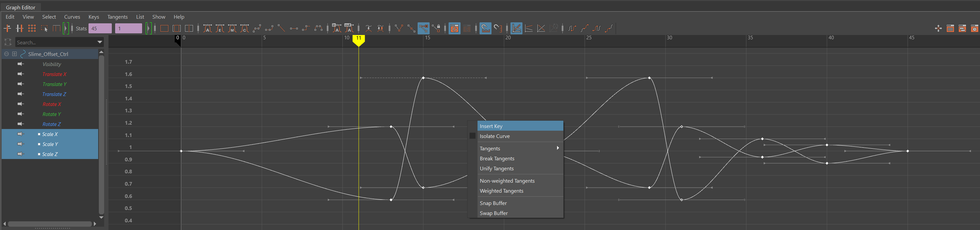Set Clamped tangents

pyautogui.click(x=269, y=28)
